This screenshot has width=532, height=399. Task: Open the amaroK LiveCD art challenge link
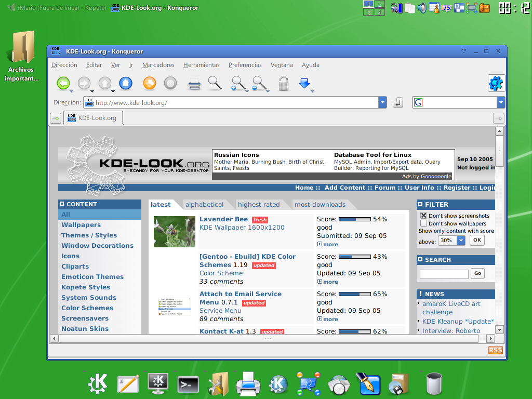coord(451,308)
